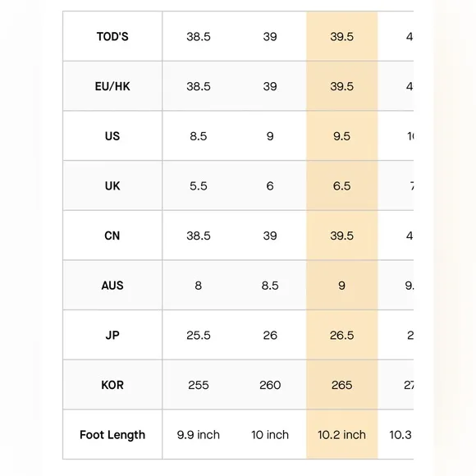The image size is (476, 476).
Task: Select the highlighted TOD'S 39.5 cell
Action: click(342, 36)
